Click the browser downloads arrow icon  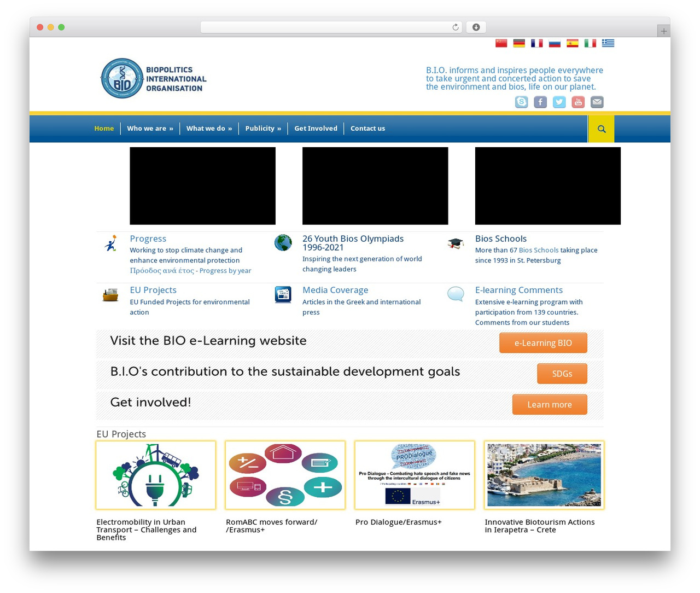tap(476, 27)
